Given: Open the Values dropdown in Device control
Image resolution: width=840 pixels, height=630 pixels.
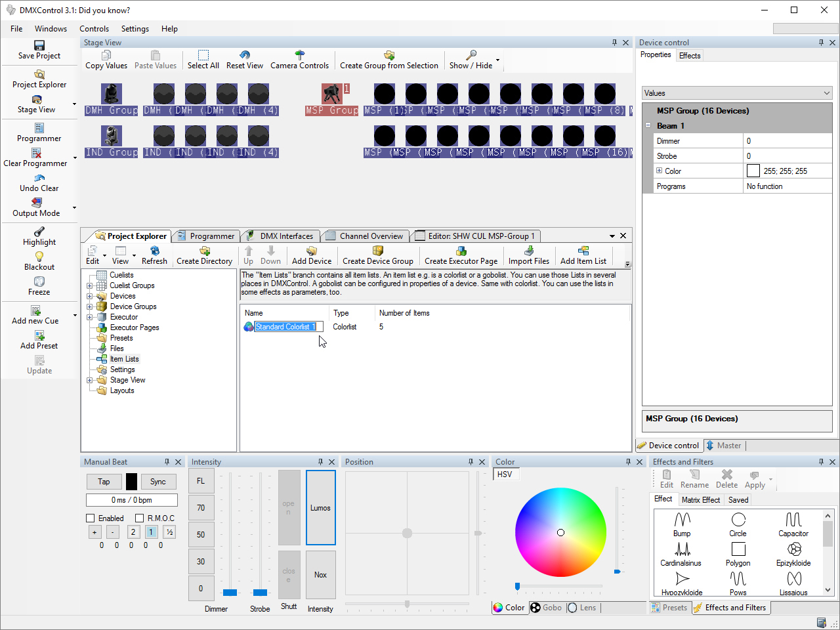Looking at the screenshot, I should 737,93.
